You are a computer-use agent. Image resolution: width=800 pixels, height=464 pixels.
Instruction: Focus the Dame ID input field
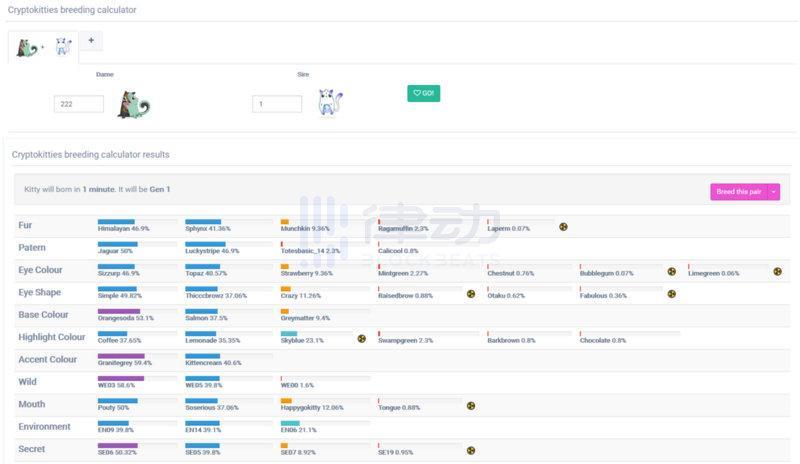(x=79, y=104)
